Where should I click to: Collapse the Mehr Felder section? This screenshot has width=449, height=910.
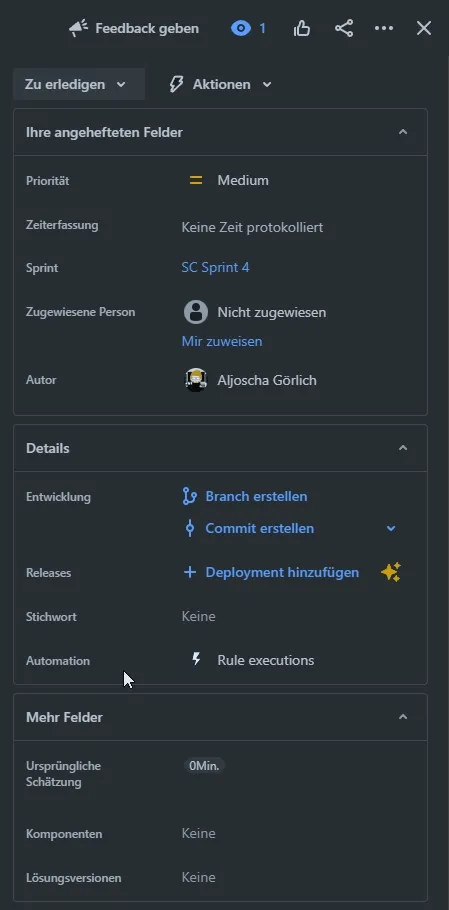403,717
